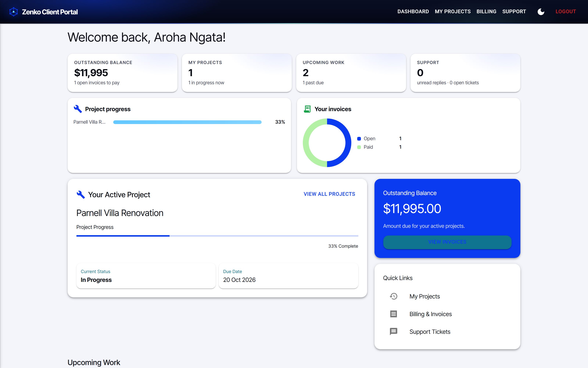The width and height of the screenshot is (588, 368).
Task: Log out using the red LOGOUT link
Action: (566, 11)
